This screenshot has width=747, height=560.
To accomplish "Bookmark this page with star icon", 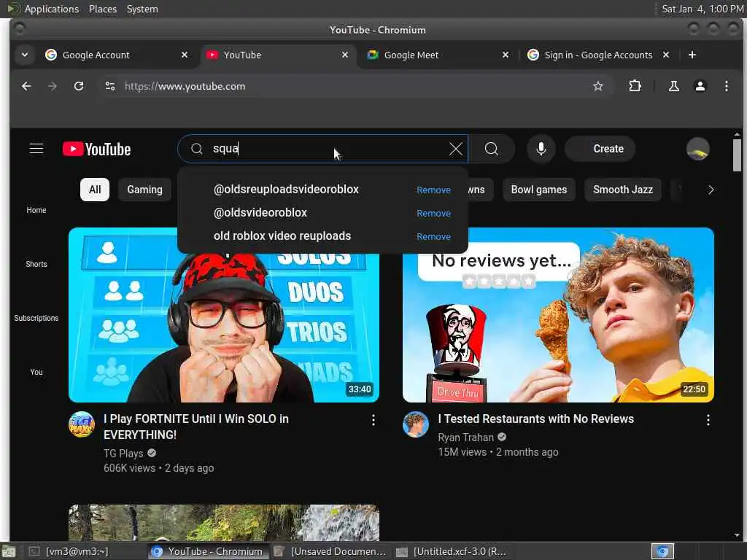I will click(598, 86).
